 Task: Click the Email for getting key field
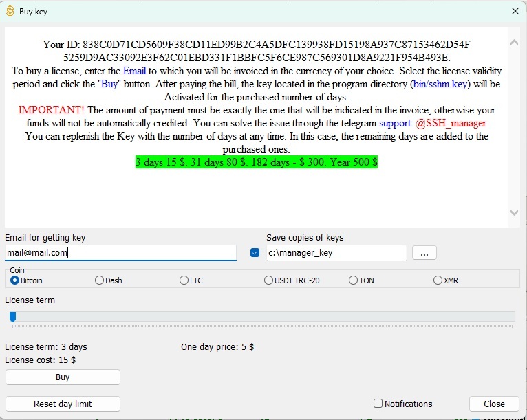click(120, 253)
